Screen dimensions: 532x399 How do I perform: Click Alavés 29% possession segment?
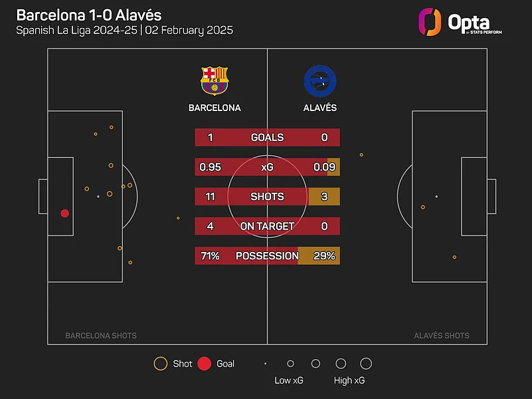point(319,255)
